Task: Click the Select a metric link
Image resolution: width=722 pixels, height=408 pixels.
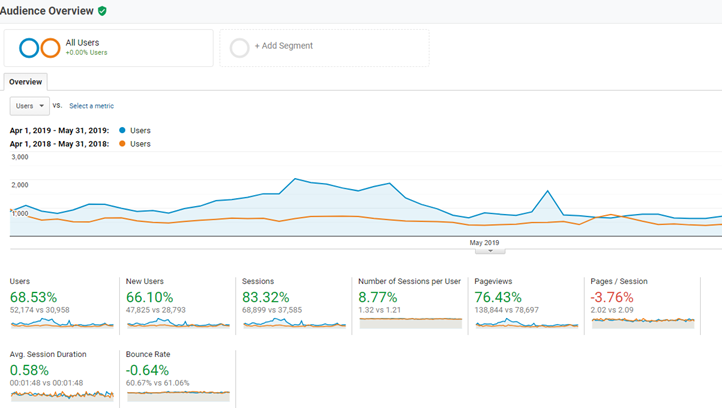Action: 91,106
